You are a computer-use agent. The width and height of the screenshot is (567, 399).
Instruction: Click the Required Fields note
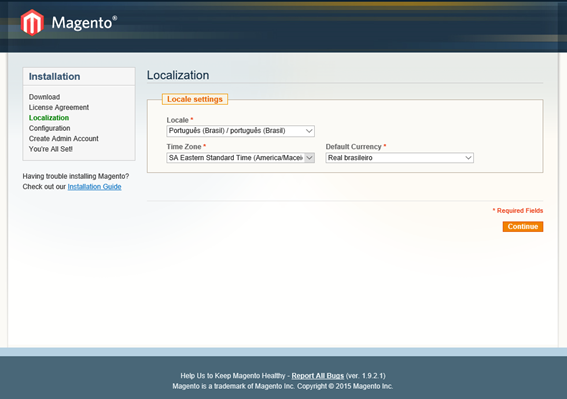(x=518, y=211)
